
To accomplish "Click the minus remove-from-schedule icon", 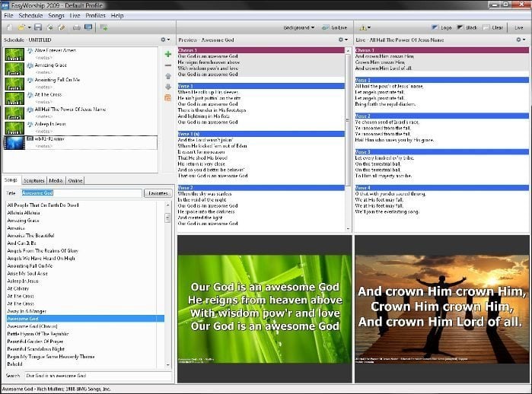I will click(x=167, y=65).
